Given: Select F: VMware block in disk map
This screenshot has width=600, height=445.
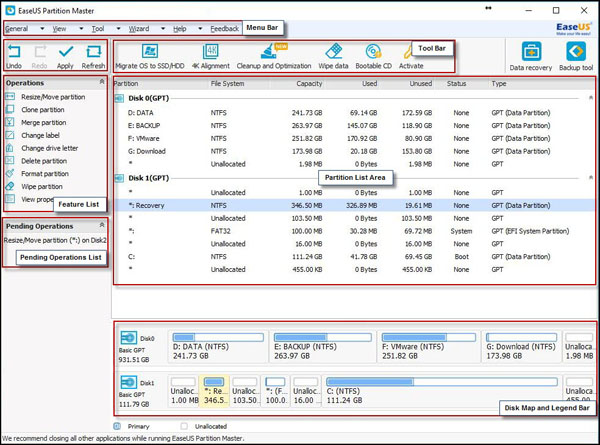Looking at the screenshot, I should [x=429, y=347].
